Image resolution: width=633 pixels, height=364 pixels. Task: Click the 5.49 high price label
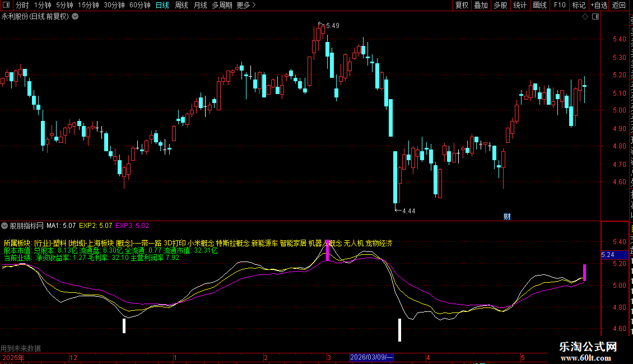333,25
